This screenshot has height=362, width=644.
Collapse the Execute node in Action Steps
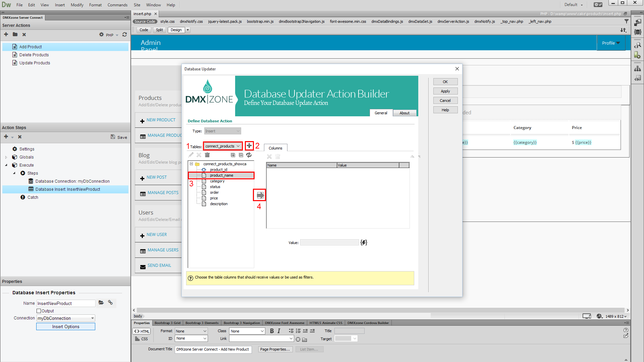coord(6,165)
